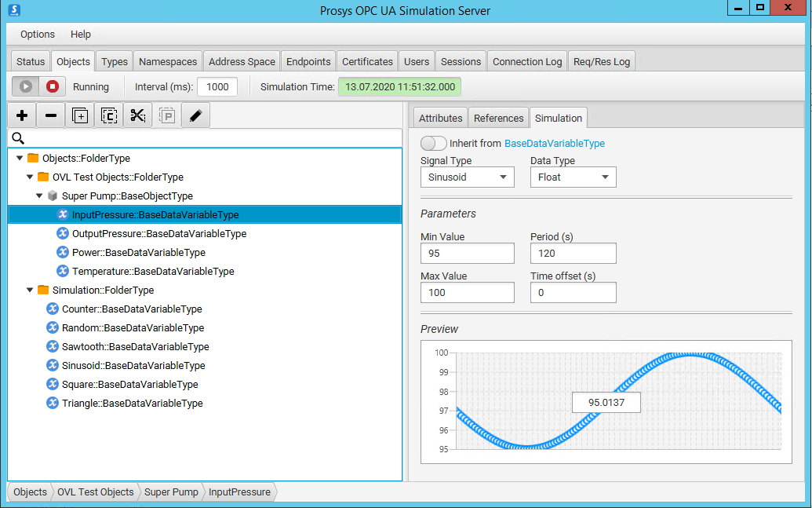Open the Connection Log tab

point(527,62)
